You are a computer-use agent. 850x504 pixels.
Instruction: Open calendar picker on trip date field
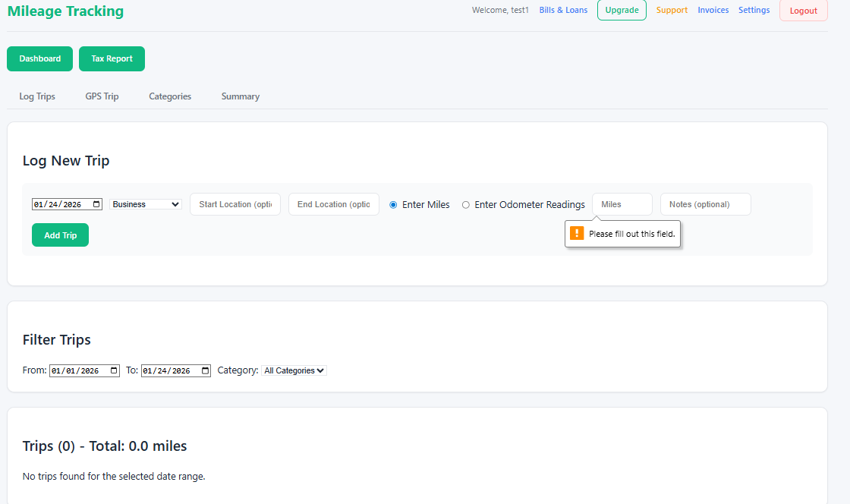click(x=96, y=204)
